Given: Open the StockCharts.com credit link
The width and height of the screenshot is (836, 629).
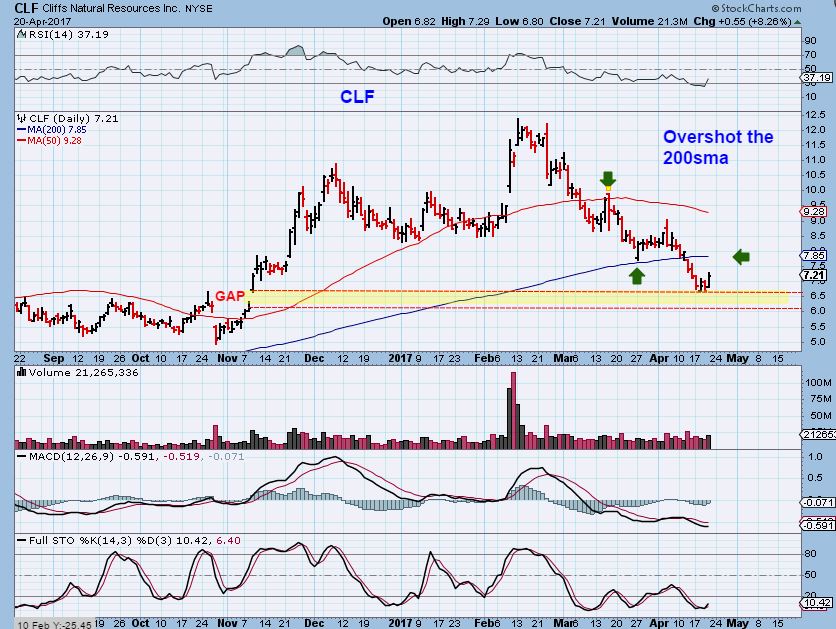Looking at the screenshot, I should 757,9.
